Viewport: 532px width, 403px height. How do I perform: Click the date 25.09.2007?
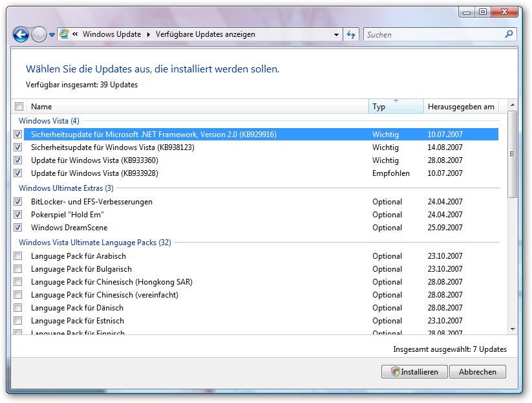tap(445, 228)
